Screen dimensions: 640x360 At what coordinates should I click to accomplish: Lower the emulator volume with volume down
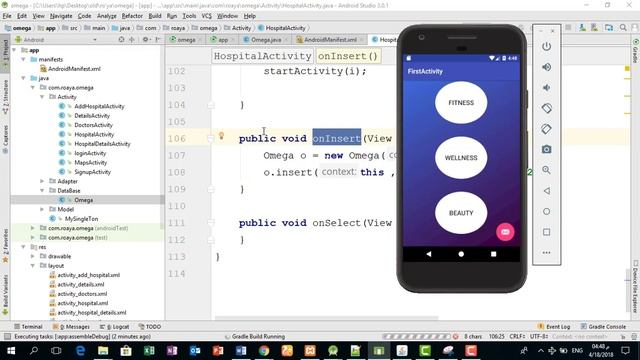(547, 88)
